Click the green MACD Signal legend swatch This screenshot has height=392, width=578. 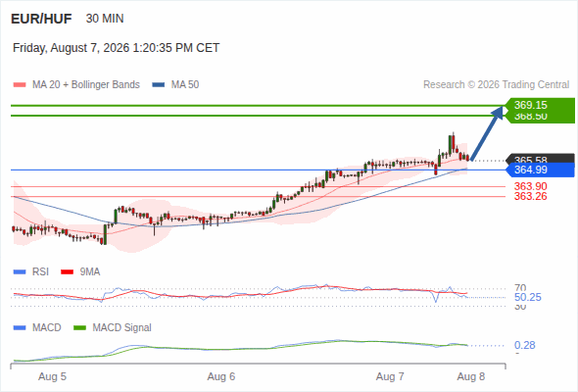pyautogui.click(x=79, y=328)
